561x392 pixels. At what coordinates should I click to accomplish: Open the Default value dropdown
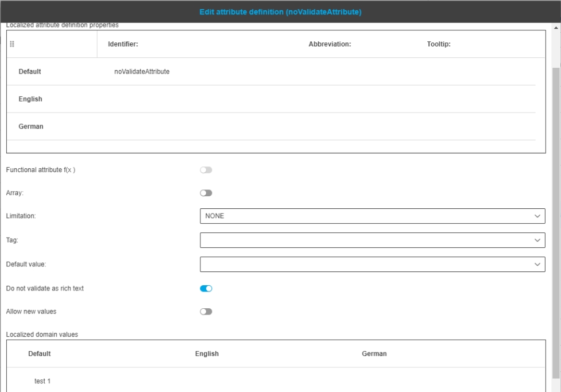372,264
